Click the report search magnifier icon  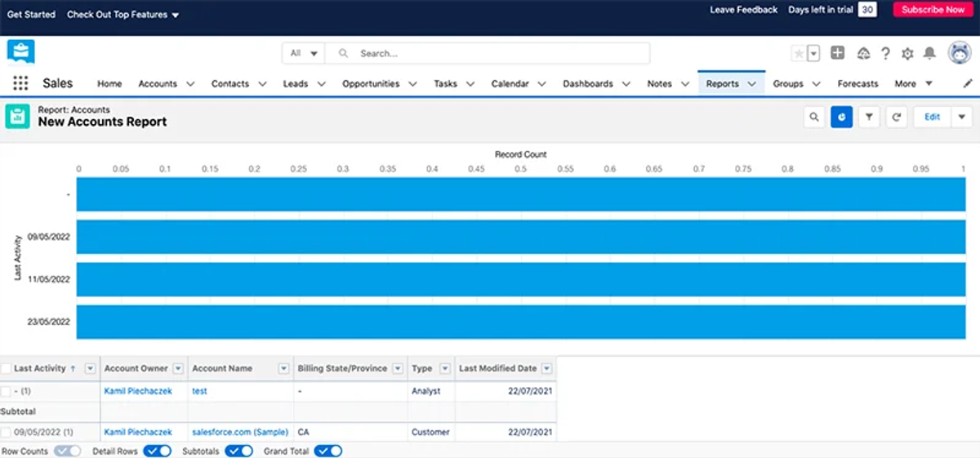tap(814, 117)
